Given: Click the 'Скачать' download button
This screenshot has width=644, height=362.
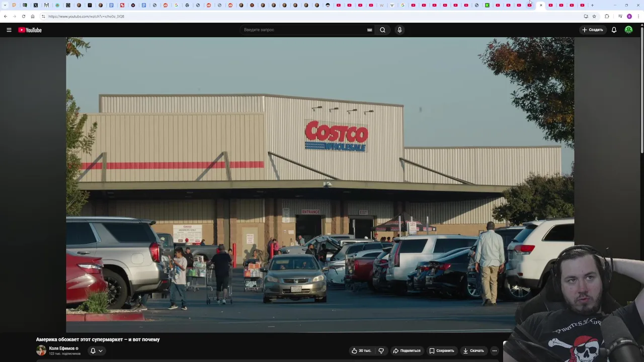Looking at the screenshot, I should (473, 350).
